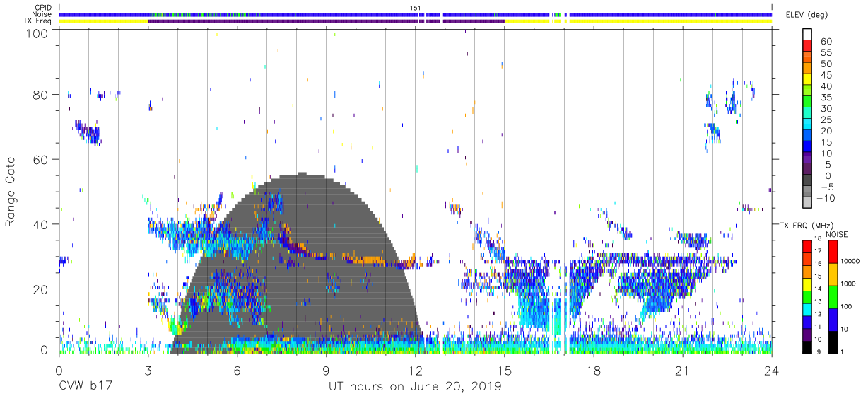Image resolution: width=868 pixels, height=401 pixels.
Task: Pick the green elevation segment between 35 and 30
Action: coord(807,102)
